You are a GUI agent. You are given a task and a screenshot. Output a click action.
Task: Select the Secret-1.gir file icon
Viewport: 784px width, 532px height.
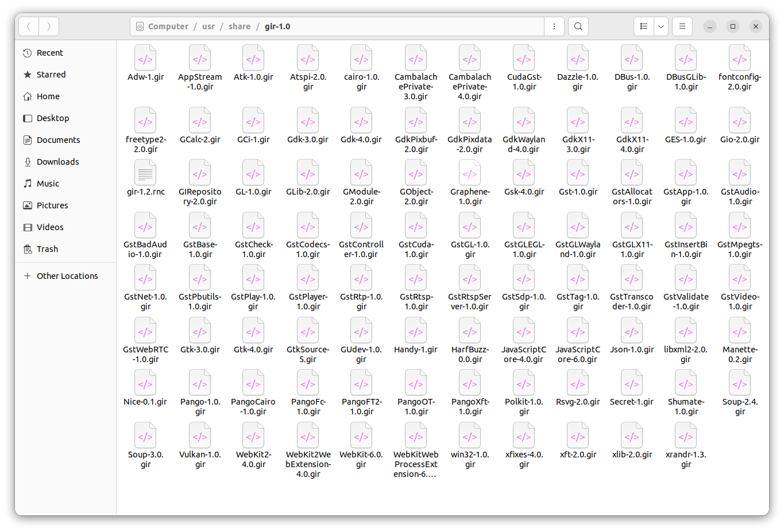coord(632,383)
